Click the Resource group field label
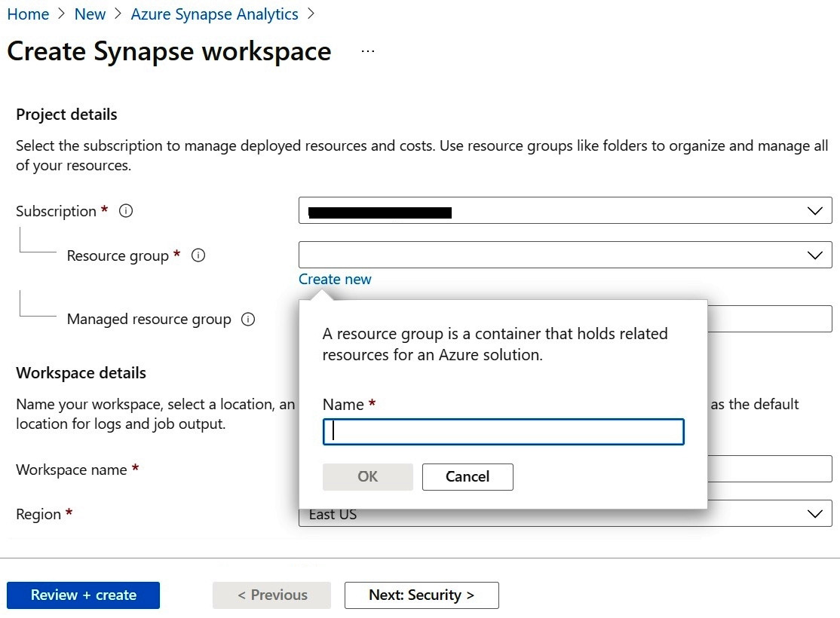The height and width of the screenshot is (618, 840). point(118,256)
